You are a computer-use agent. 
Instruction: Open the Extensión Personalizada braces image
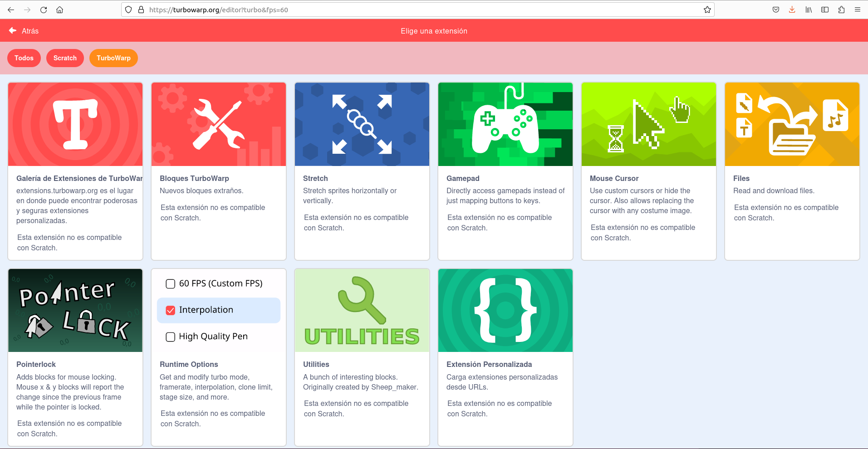tap(505, 310)
